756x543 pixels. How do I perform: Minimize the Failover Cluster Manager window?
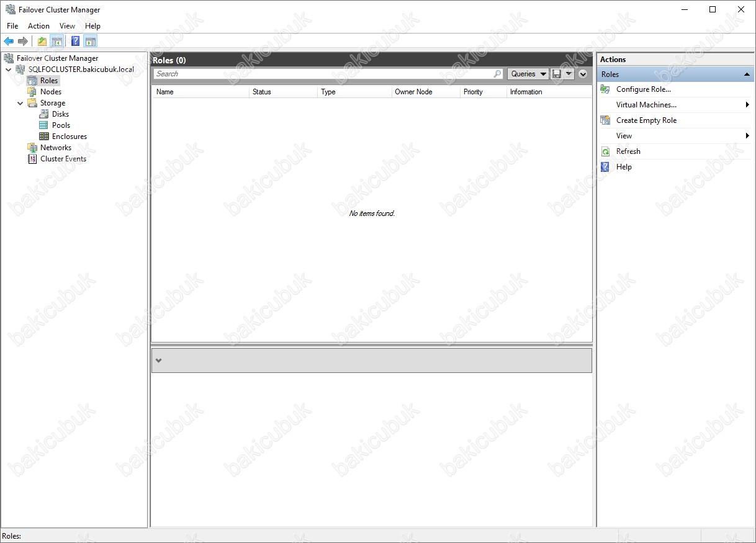click(684, 9)
